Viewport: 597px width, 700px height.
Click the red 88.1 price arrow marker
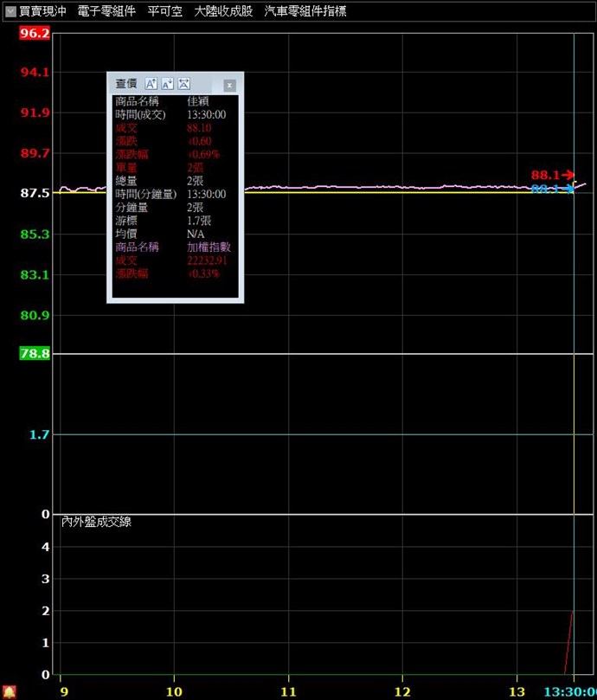tap(552, 176)
